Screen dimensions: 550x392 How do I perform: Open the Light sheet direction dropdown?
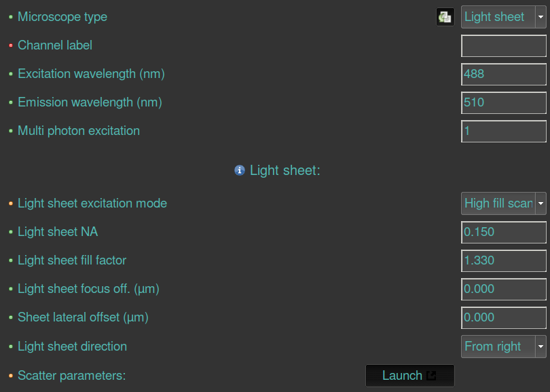tap(503, 347)
